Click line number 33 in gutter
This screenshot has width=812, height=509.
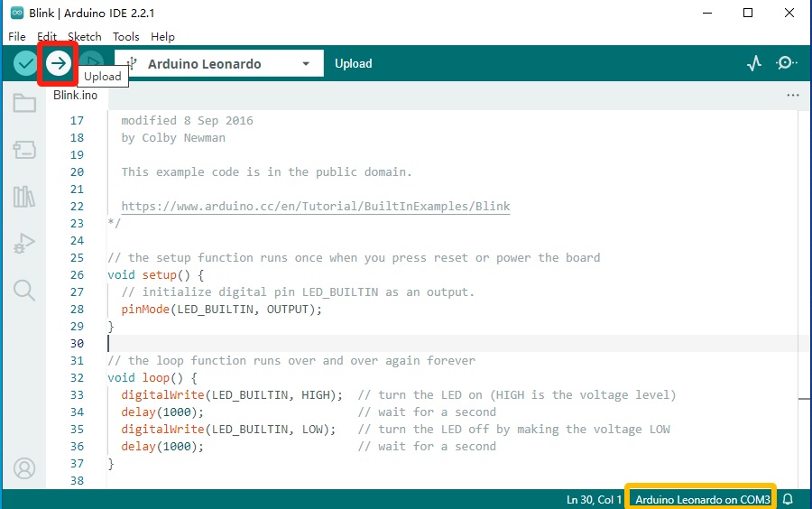pos(78,394)
